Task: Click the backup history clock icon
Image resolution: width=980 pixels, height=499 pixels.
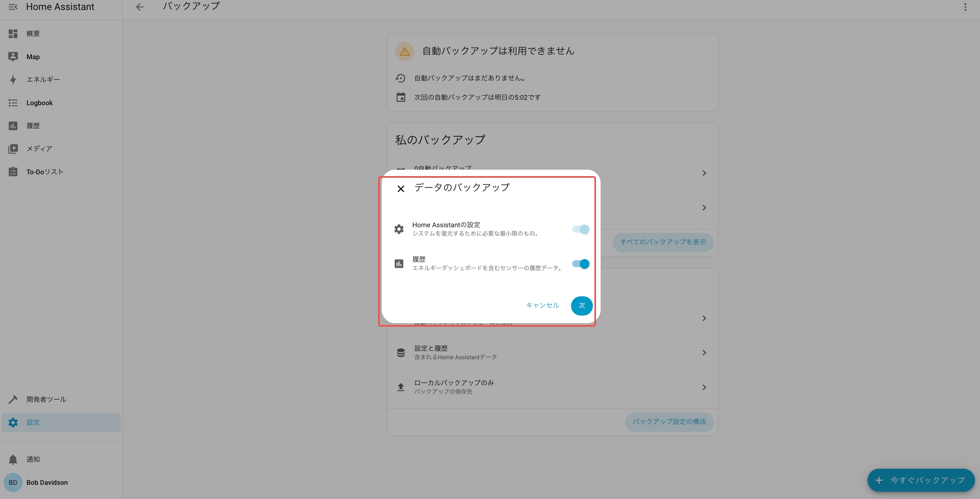Action: coord(401,78)
